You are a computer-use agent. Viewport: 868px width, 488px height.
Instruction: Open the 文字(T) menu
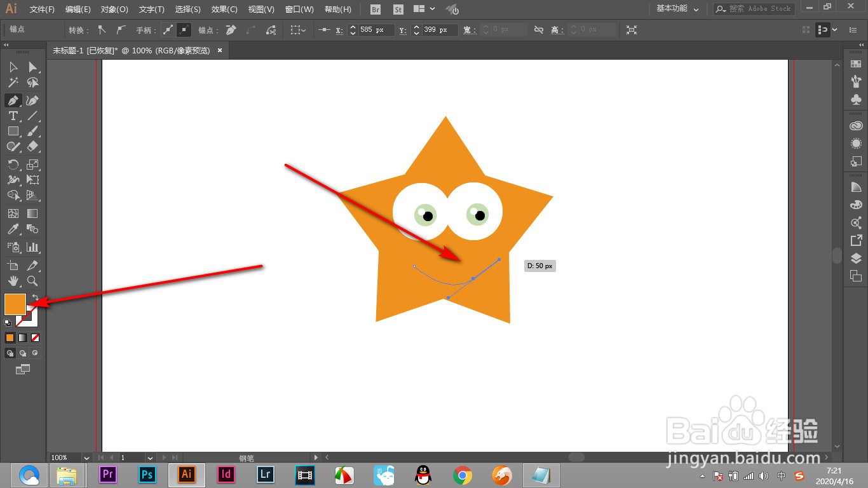point(151,10)
